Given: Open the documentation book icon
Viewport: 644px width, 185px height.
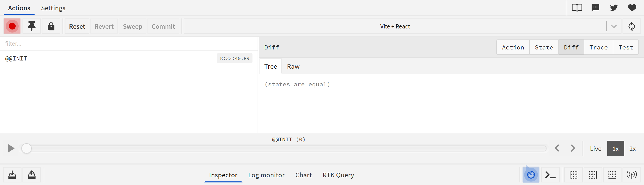Looking at the screenshot, I should (x=577, y=8).
